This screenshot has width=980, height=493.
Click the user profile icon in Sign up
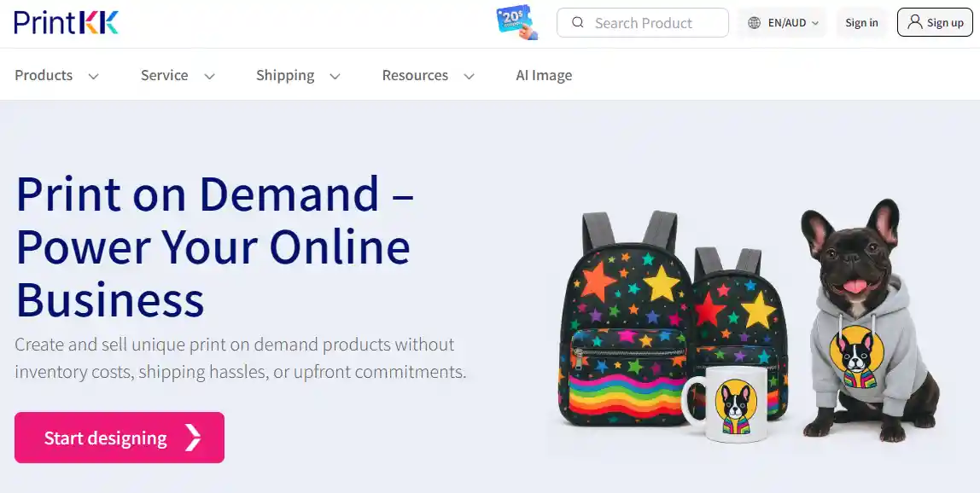pyautogui.click(x=914, y=22)
